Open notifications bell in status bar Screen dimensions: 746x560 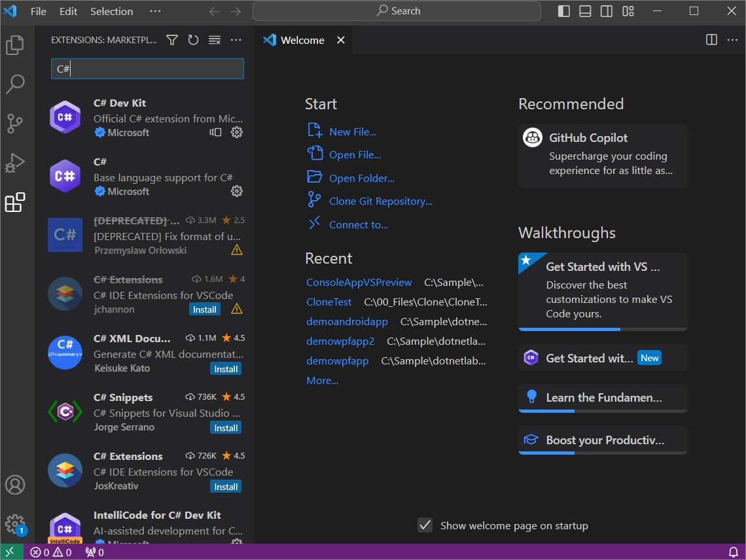coord(734,552)
